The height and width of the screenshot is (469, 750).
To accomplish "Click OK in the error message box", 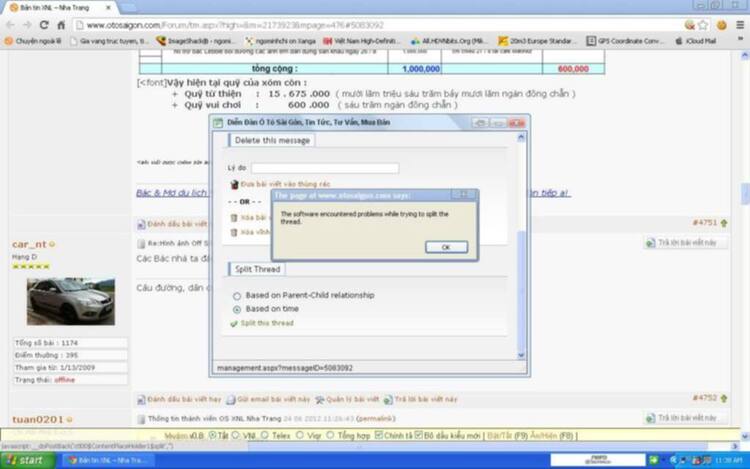I will [446, 247].
